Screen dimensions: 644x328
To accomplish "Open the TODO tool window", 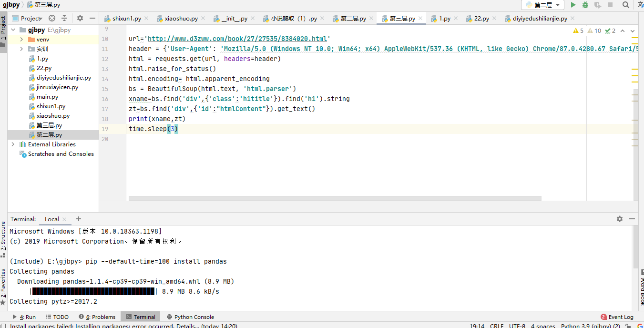I will tap(57, 317).
